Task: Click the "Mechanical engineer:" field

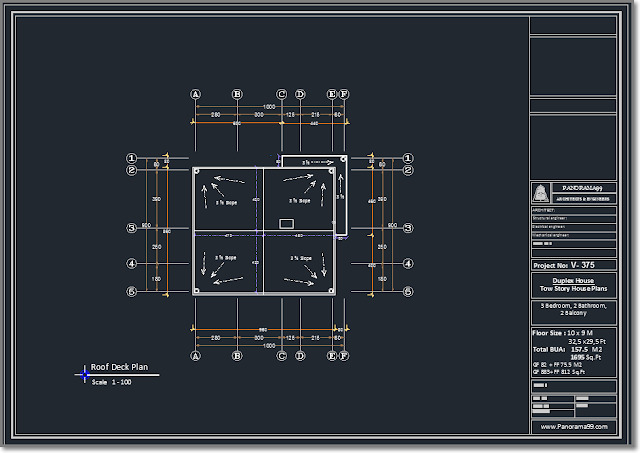Action: point(573,235)
